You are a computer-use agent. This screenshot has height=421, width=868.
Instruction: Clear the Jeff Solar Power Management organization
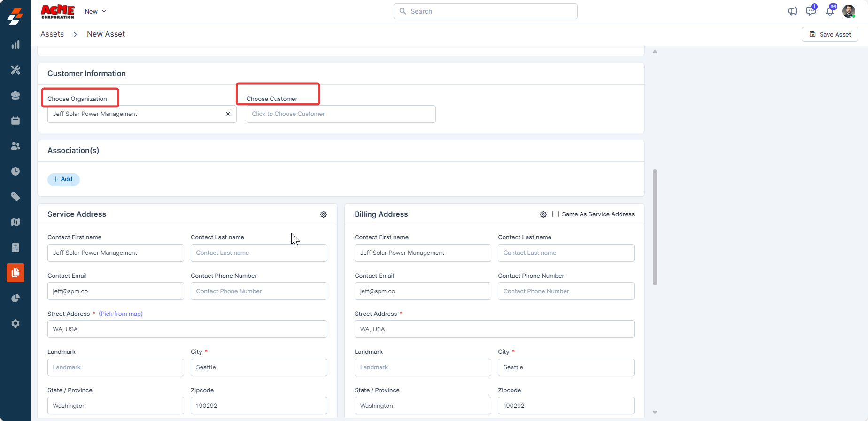point(228,114)
